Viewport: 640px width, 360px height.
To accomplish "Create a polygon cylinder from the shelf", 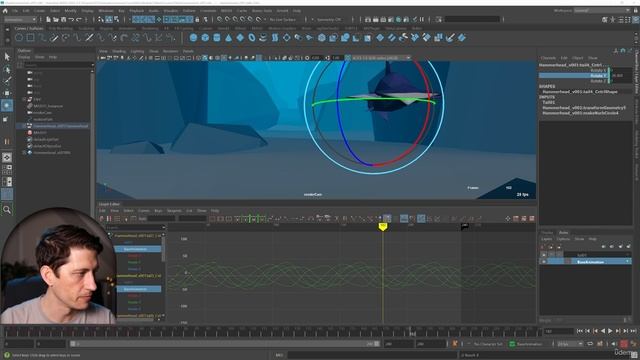I will click(217, 38).
